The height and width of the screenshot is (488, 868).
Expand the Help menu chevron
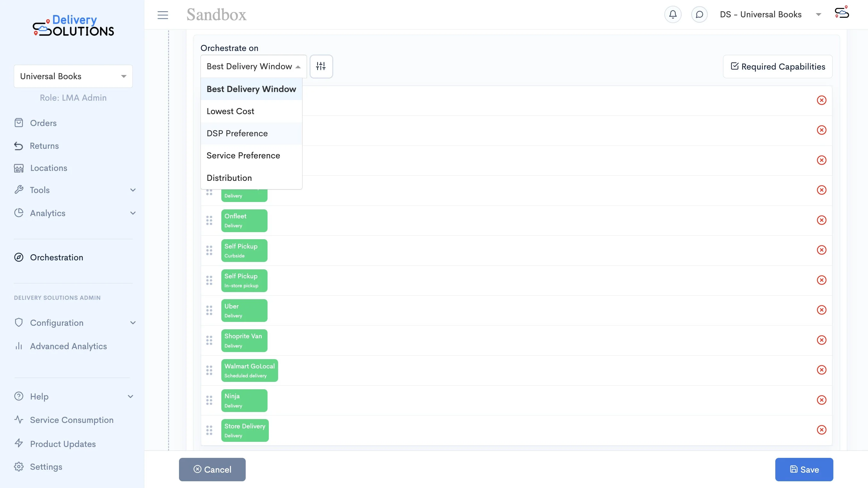coord(131,397)
